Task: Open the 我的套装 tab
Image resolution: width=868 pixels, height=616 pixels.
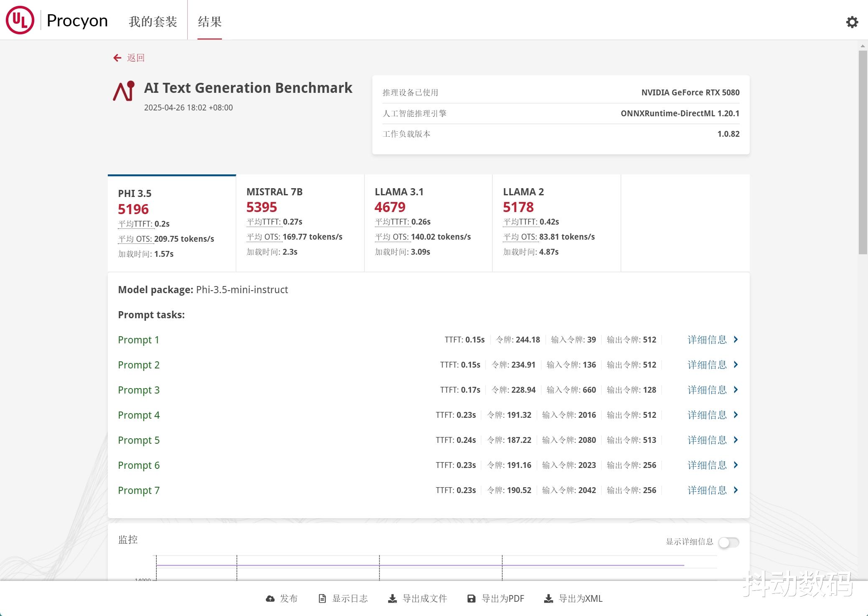Action: click(x=153, y=22)
